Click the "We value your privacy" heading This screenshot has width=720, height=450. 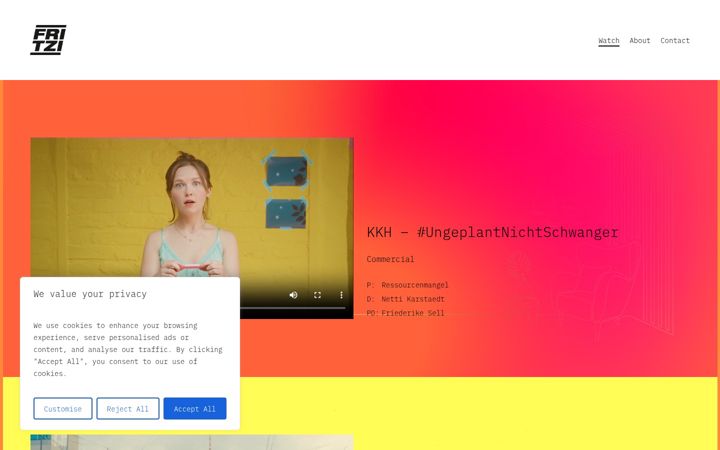pos(90,294)
